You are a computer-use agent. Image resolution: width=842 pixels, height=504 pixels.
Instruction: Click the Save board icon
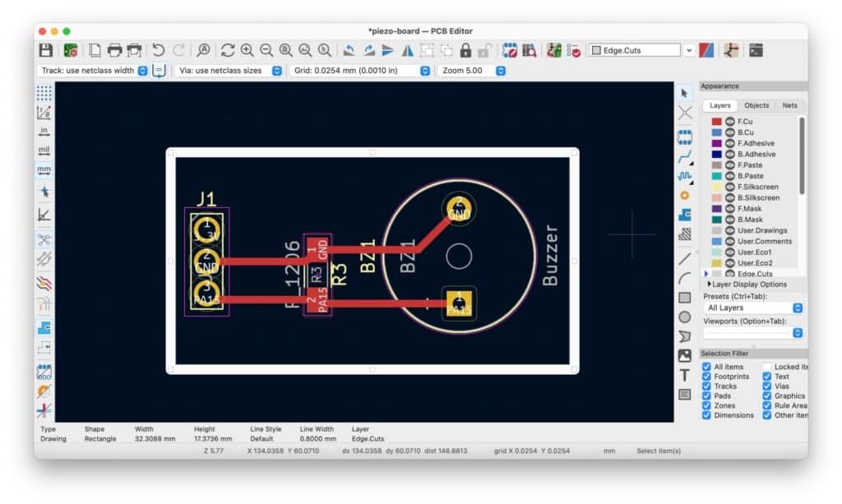[x=46, y=50]
